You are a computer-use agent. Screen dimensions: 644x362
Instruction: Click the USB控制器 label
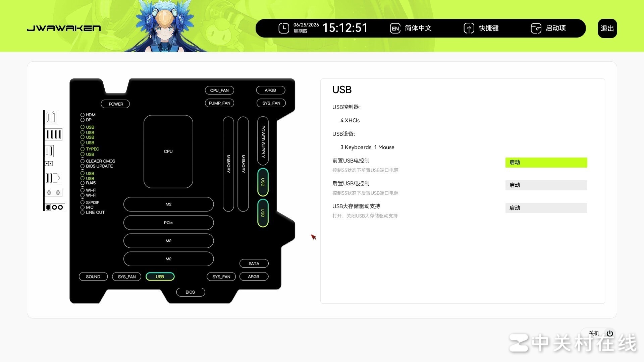point(346,107)
